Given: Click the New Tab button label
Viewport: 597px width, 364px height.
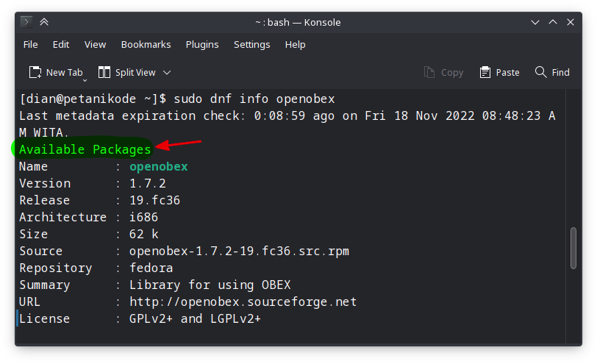Looking at the screenshot, I should [x=65, y=72].
